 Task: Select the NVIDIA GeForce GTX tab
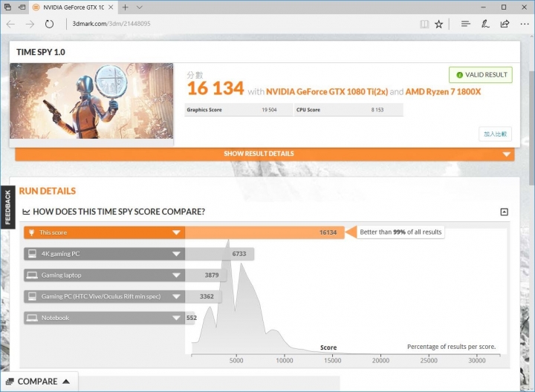tap(73, 7)
